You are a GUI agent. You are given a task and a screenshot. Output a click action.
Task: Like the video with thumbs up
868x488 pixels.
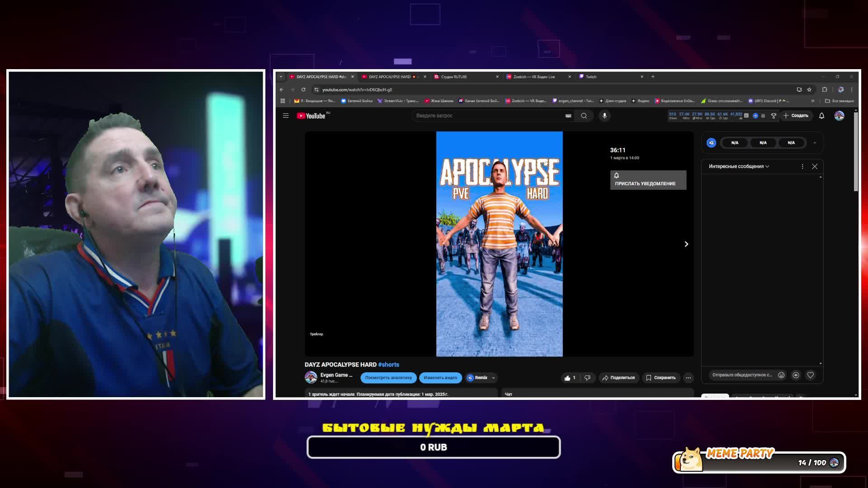pyautogui.click(x=568, y=378)
